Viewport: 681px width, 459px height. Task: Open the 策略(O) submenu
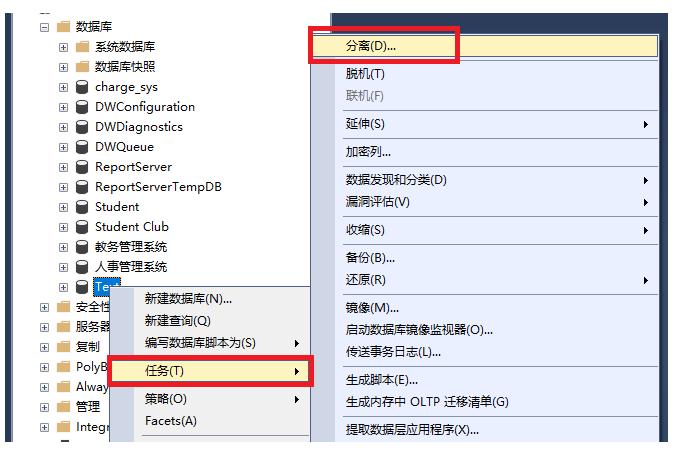210,399
